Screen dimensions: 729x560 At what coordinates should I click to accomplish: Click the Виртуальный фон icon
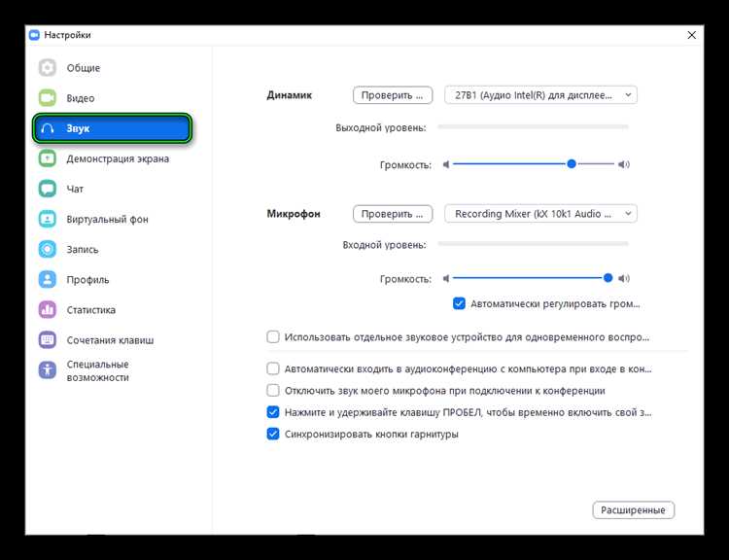point(48,219)
